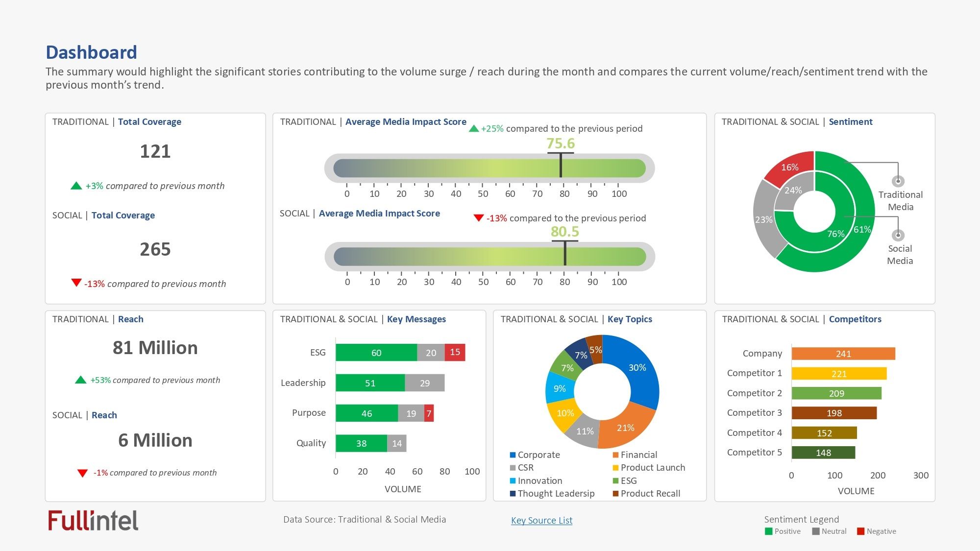Click the Negative red sentiment legend swatch

pos(860,531)
